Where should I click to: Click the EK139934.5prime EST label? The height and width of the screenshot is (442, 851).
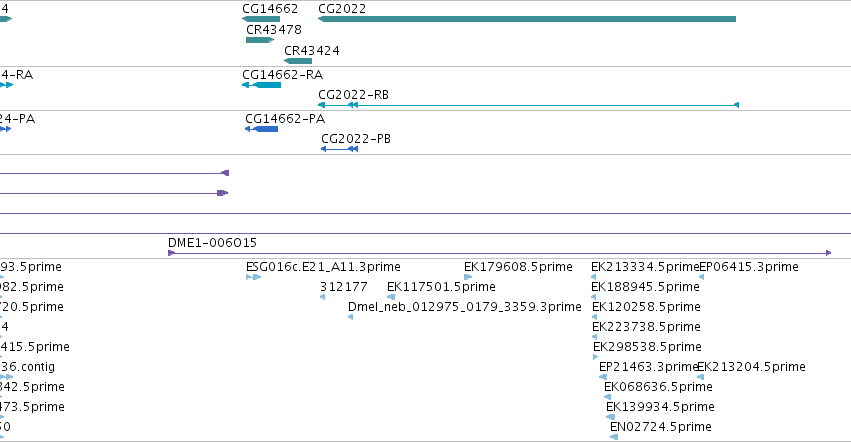tap(661, 407)
